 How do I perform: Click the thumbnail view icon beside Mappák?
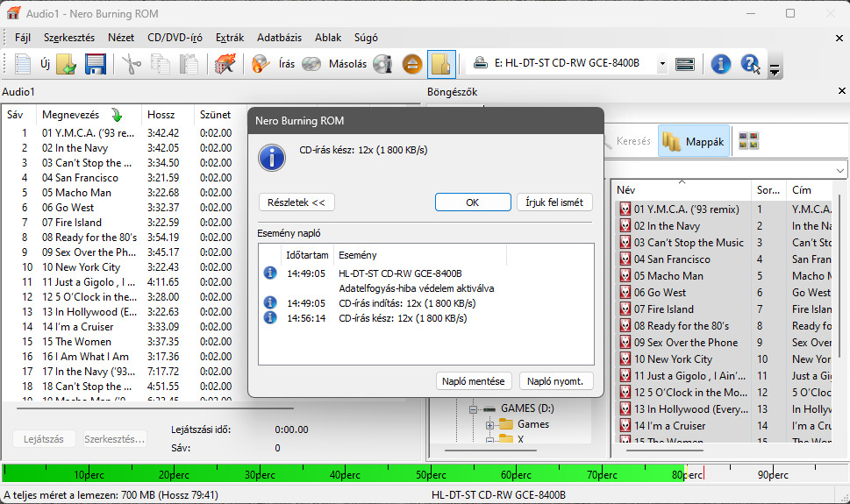[748, 141]
